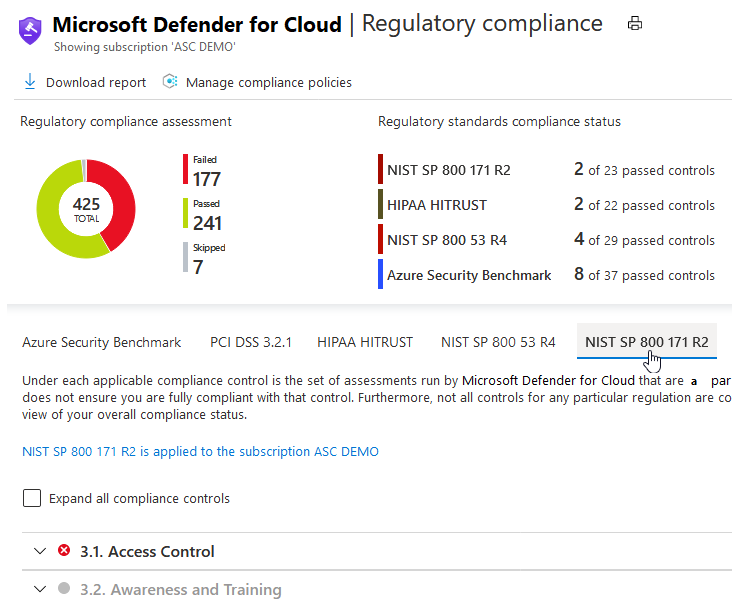Click the red Failed color bar in legend
The height and width of the screenshot is (606, 732).
point(185,170)
